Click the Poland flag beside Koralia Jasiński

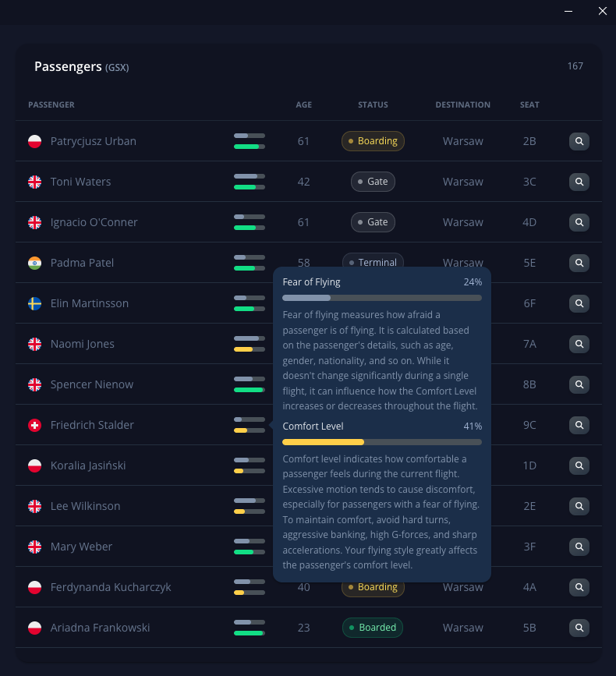point(34,465)
